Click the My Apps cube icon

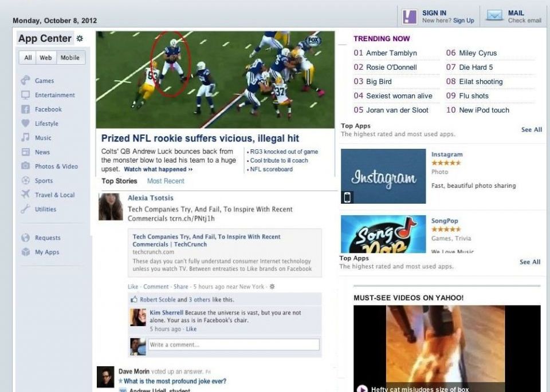[25, 252]
